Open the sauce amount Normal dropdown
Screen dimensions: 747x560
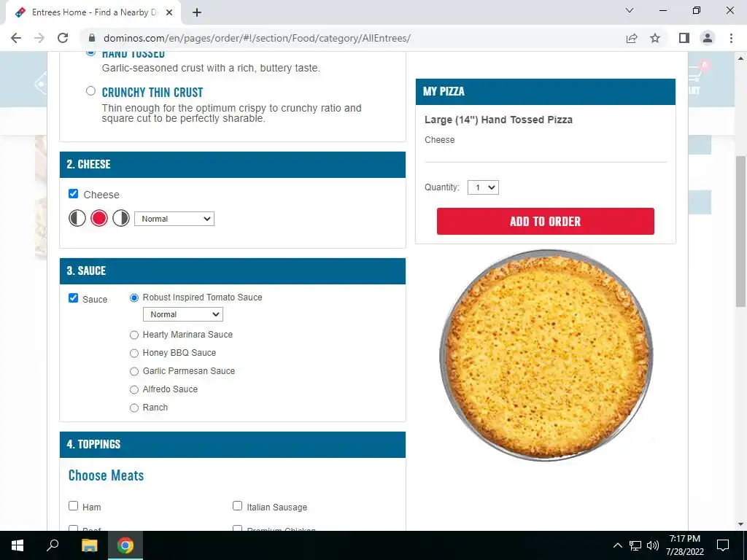click(x=183, y=314)
